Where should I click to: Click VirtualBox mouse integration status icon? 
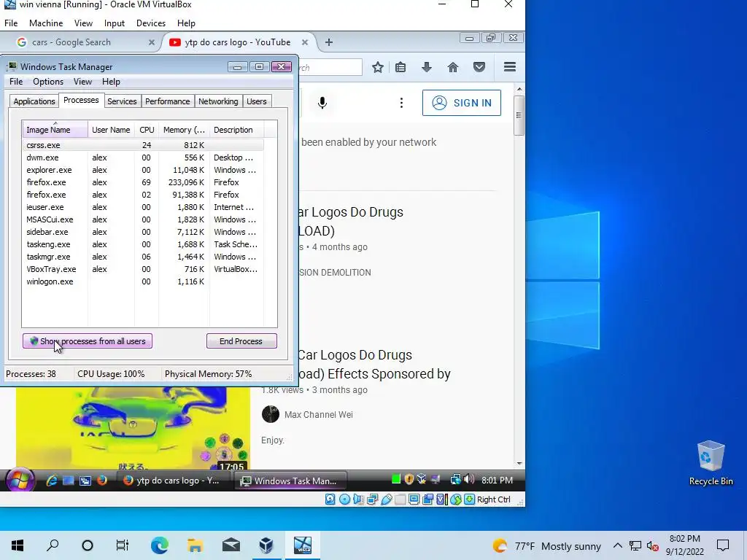[x=455, y=499]
